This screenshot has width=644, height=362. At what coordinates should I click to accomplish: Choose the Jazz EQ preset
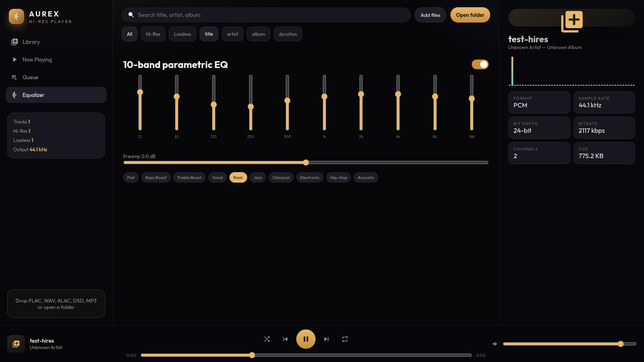click(x=258, y=177)
